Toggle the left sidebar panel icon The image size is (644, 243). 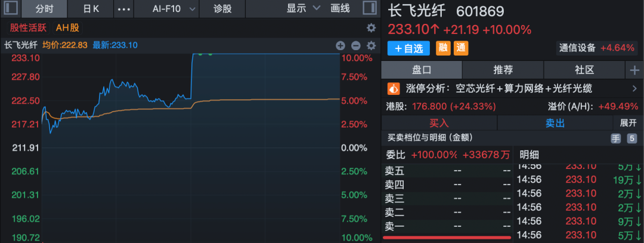click(x=11, y=8)
